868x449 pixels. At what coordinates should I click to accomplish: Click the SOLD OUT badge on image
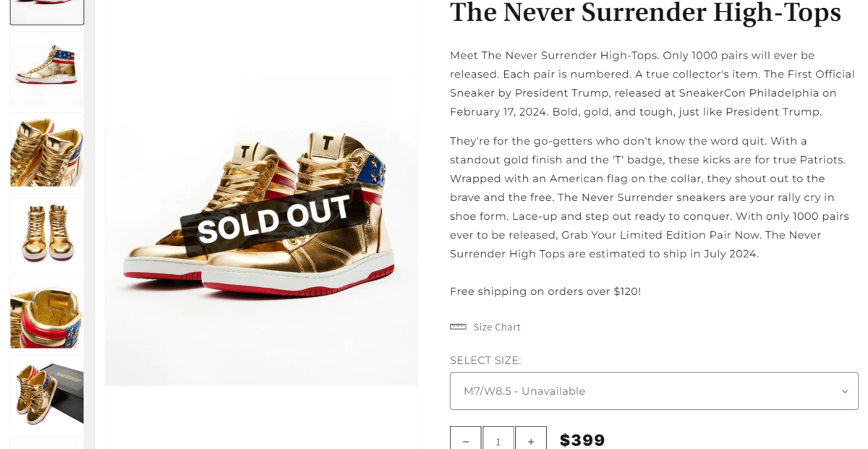[x=273, y=219]
